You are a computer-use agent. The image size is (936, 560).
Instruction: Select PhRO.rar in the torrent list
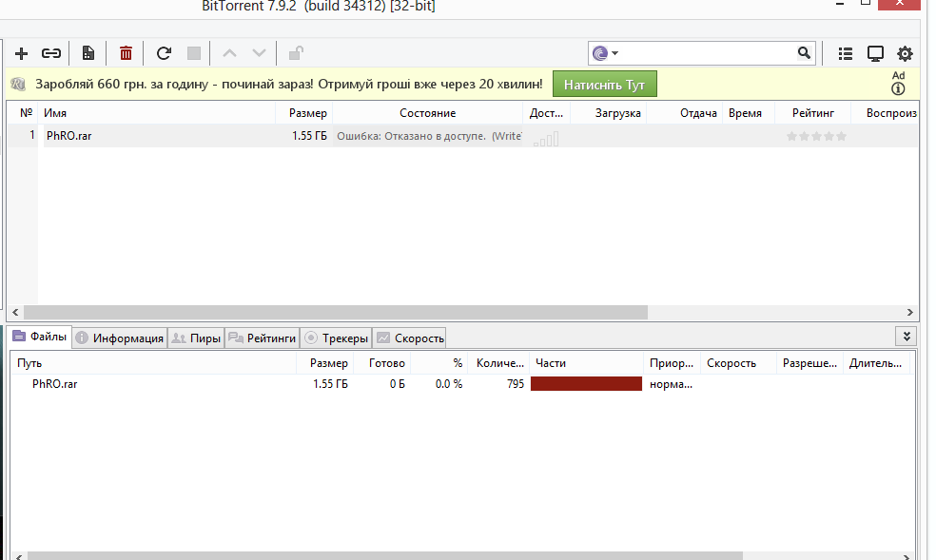point(69,136)
